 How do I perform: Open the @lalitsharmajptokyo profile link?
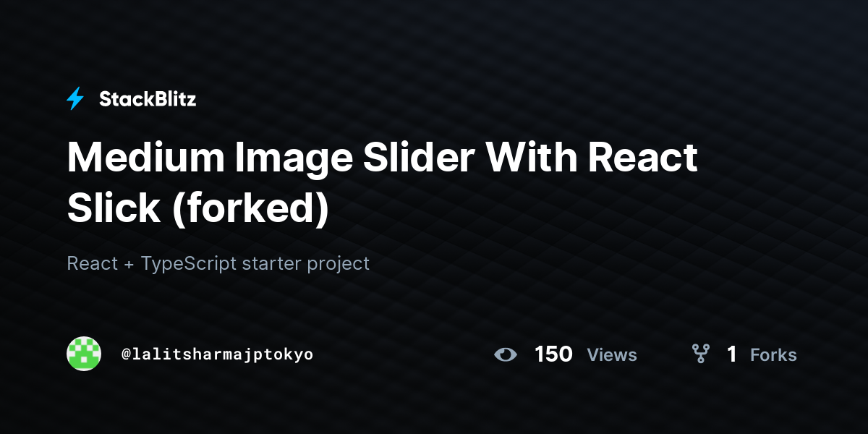pyautogui.click(x=217, y=354)
